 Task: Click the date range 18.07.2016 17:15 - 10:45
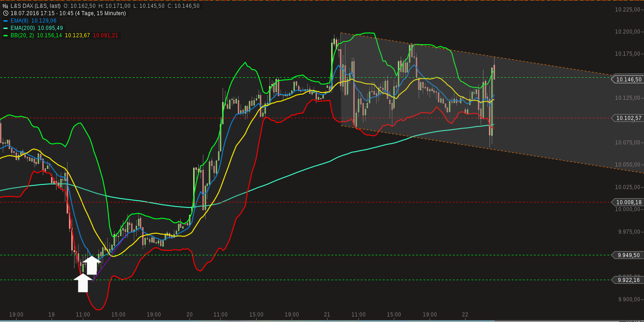(41, 13)
